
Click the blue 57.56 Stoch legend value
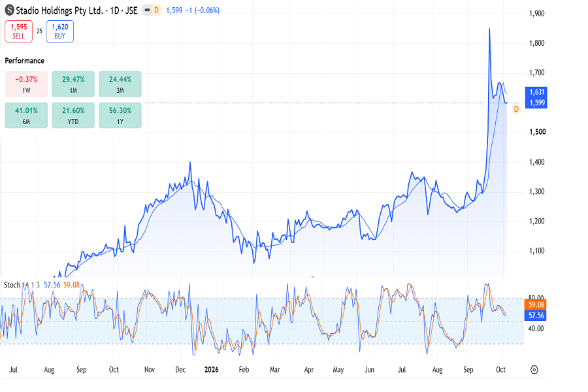point(52,285)
